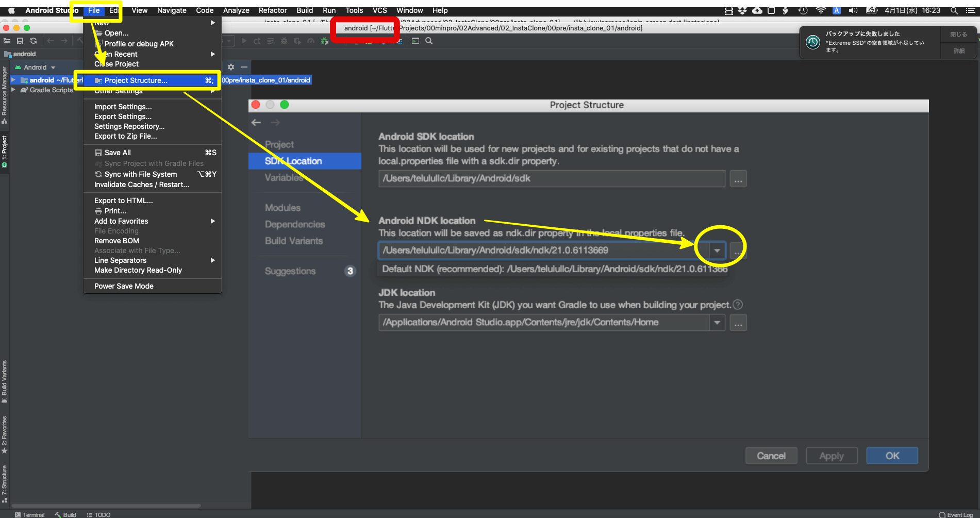The width and height of the screenshot is (980, 518).
Task: Select the Default NDK recommended suggestion
Action: pos(554,269)
